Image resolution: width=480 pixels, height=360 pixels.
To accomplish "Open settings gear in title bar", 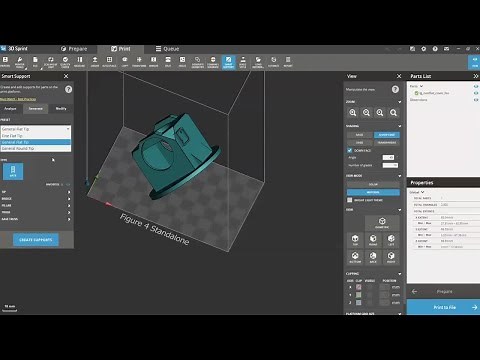I will coord(424,49).
